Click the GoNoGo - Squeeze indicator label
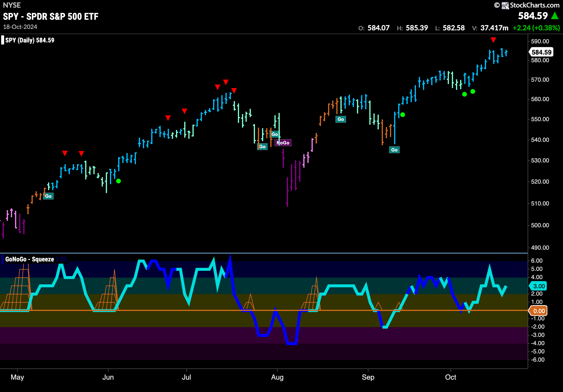Image resolution: width=563 pixels, height=392 pixels. tap(29, 259)
